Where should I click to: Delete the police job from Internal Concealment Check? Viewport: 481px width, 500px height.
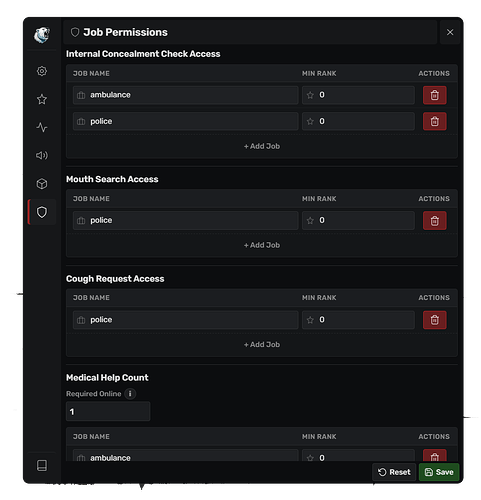click(x=434, y=121)
